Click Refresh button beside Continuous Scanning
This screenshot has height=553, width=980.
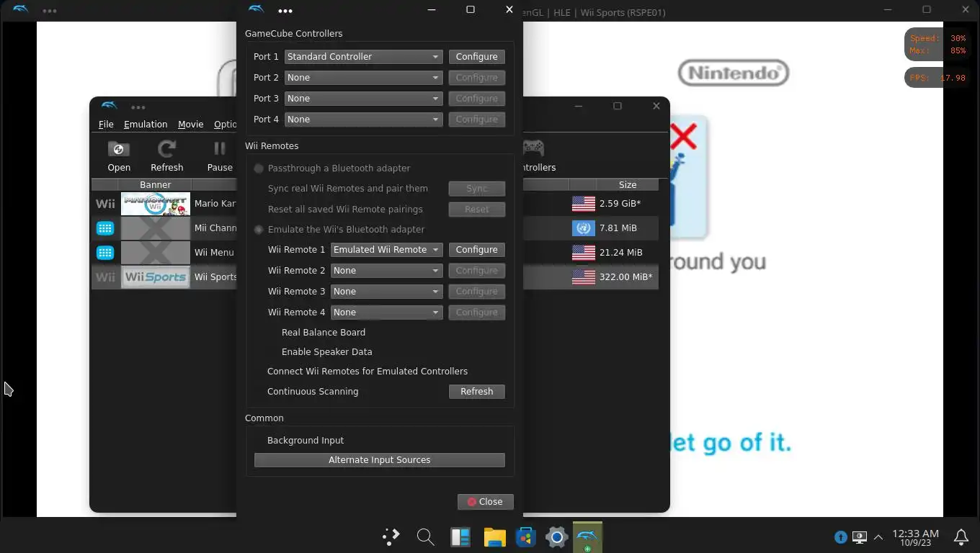pos(476,392)
